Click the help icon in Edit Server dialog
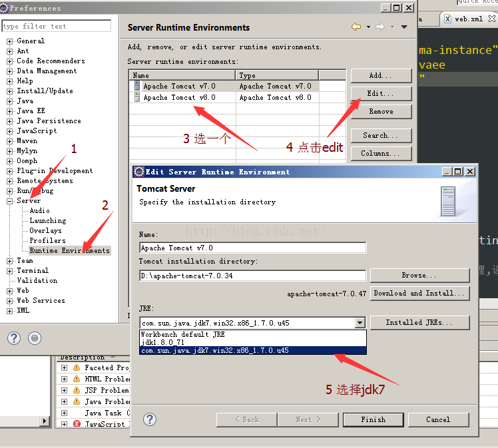The image size is (498, 448). tap(150, 419)
